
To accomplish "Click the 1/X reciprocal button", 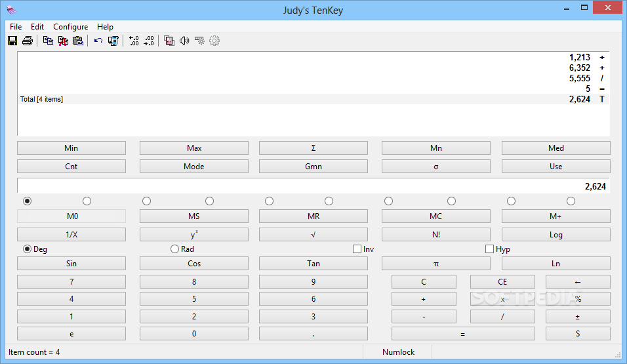I will click(x=71, y=234).
